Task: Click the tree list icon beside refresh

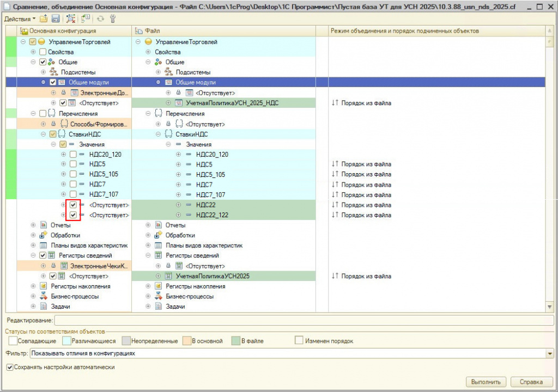Action: click(x=86, y=19)
